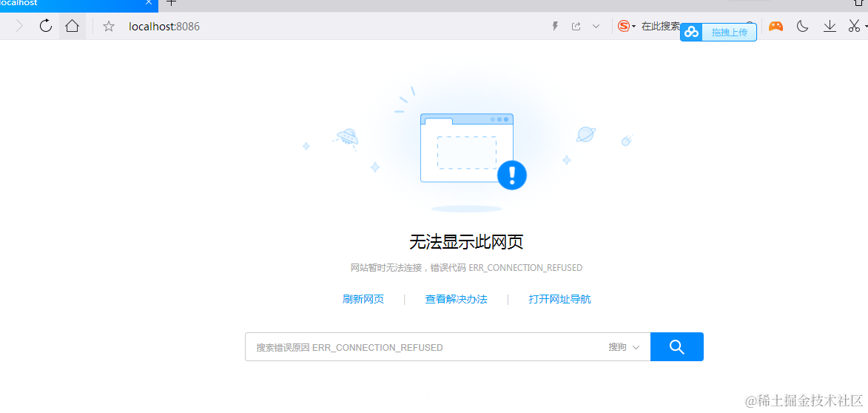This screenshot has height=413, width=868.
Task: Toggle night mode with the moon icon
Action: [x=802, y=26]
